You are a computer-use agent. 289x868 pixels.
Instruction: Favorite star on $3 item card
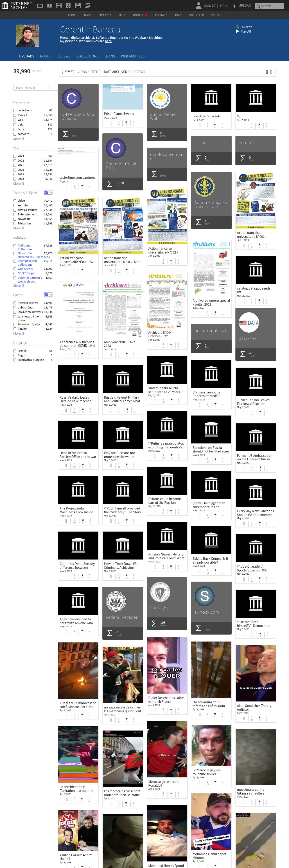(x=259, y=124)
